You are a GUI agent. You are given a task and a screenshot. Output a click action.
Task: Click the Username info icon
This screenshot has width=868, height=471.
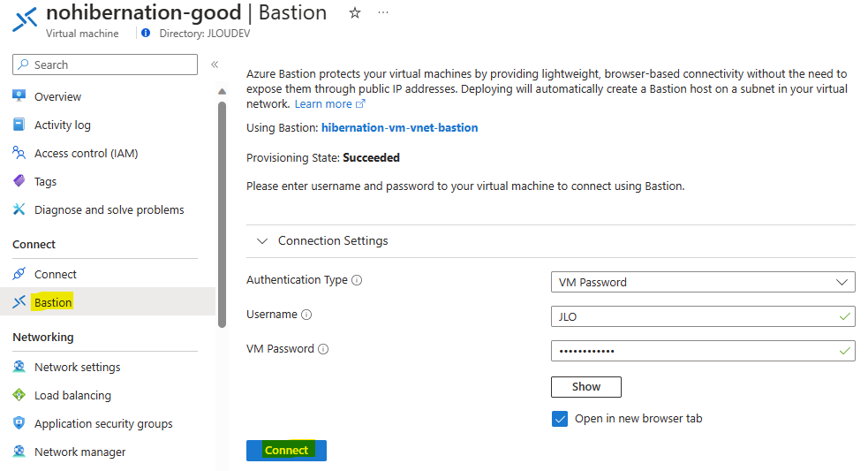[306, 315]
